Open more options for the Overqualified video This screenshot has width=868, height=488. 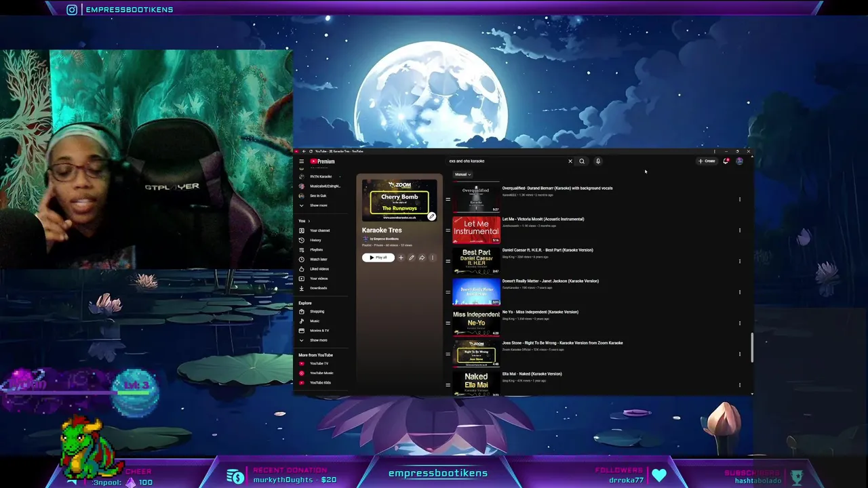pos(740,199)
